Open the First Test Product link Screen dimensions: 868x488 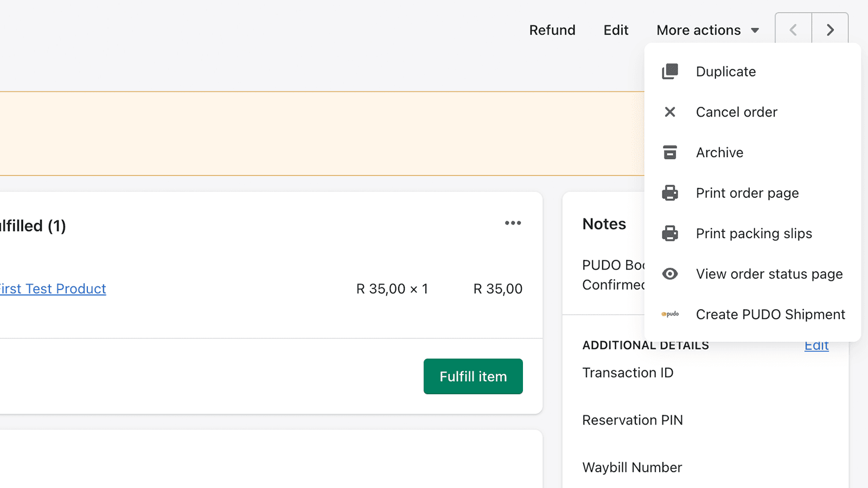(x=53, y=288)
